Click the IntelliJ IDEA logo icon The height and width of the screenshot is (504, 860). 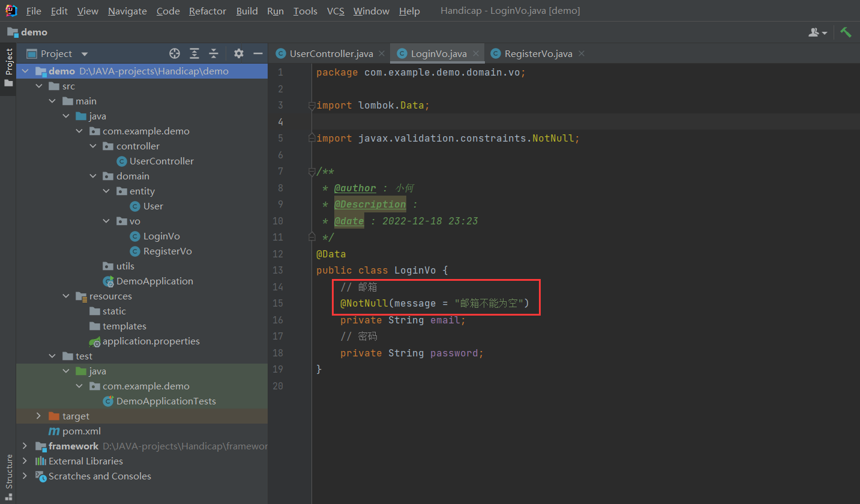11,11
